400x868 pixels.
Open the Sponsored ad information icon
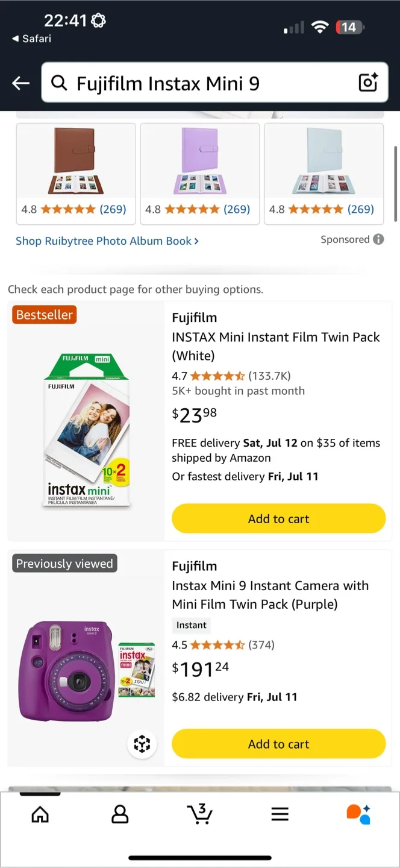pyautogui.click(x=378, y=239)
